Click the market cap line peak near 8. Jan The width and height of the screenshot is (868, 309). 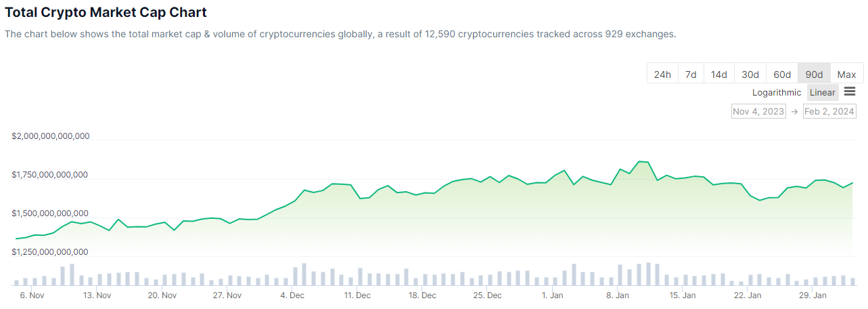639,162
